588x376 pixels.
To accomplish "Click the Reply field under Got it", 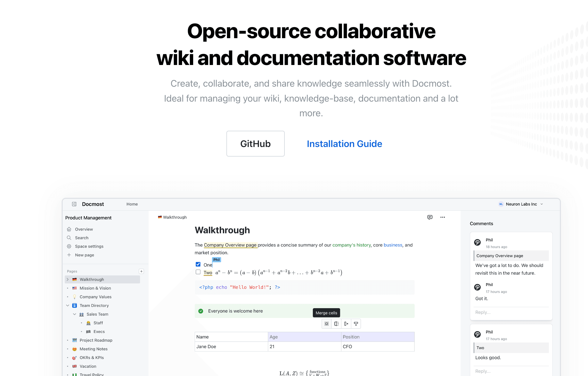I will click(511, 312).
